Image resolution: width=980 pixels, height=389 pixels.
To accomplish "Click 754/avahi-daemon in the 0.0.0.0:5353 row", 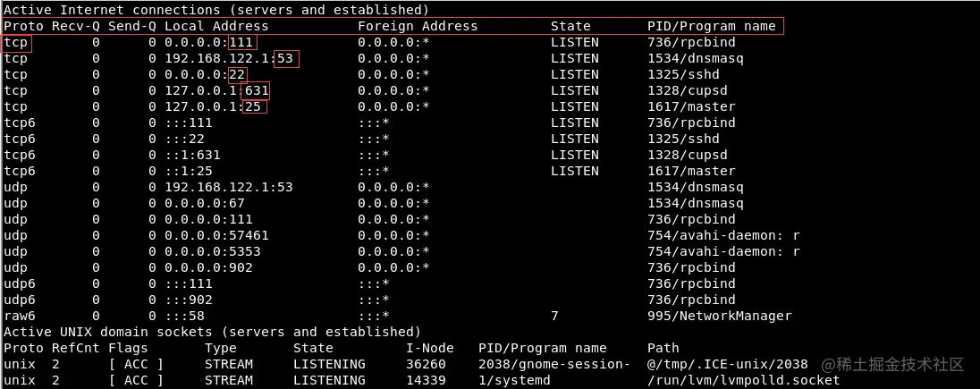I will (723, 251).
